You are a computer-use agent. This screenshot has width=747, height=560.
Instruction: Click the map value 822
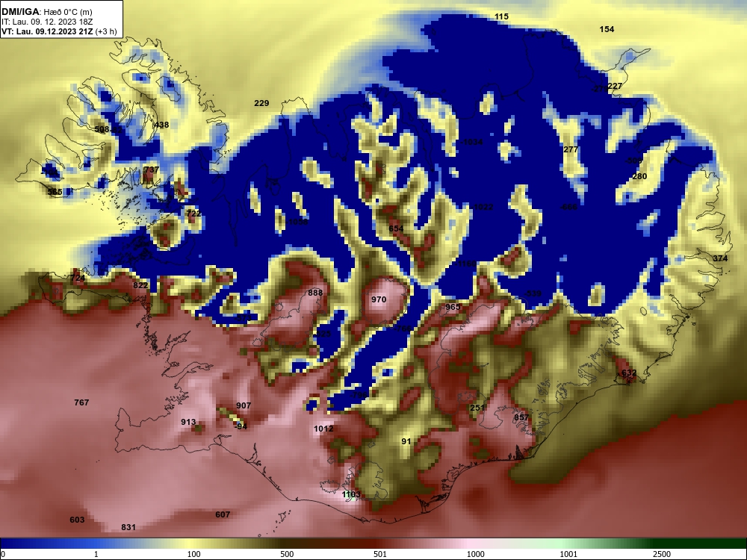click(x=140, y=286)
